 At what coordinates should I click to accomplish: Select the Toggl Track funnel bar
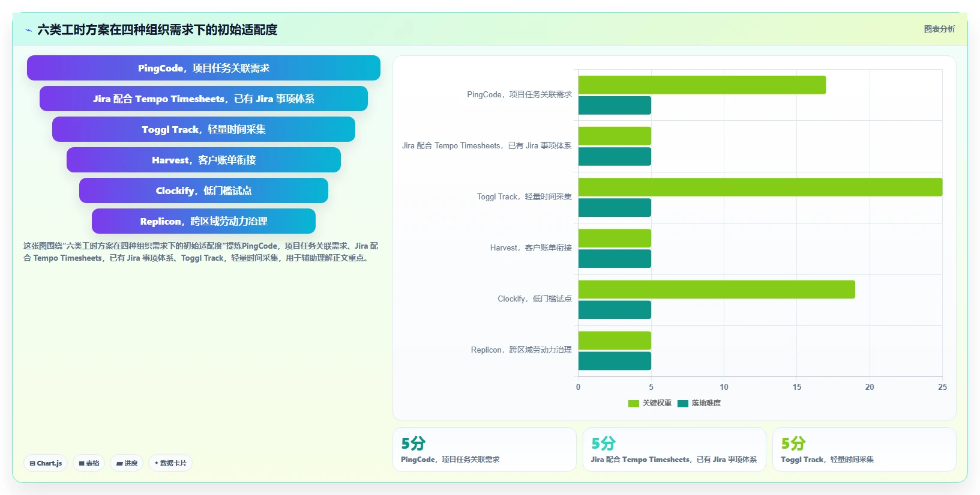pos(203,129)
